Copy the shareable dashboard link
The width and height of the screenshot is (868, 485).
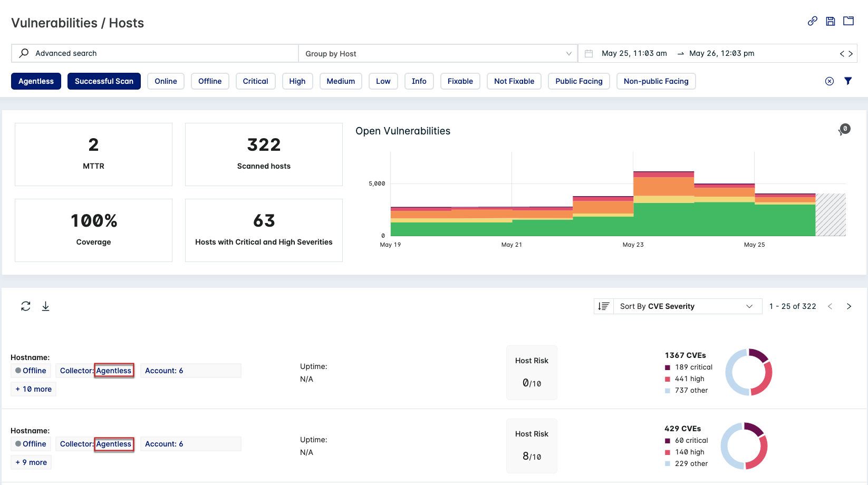coord(811,21)
